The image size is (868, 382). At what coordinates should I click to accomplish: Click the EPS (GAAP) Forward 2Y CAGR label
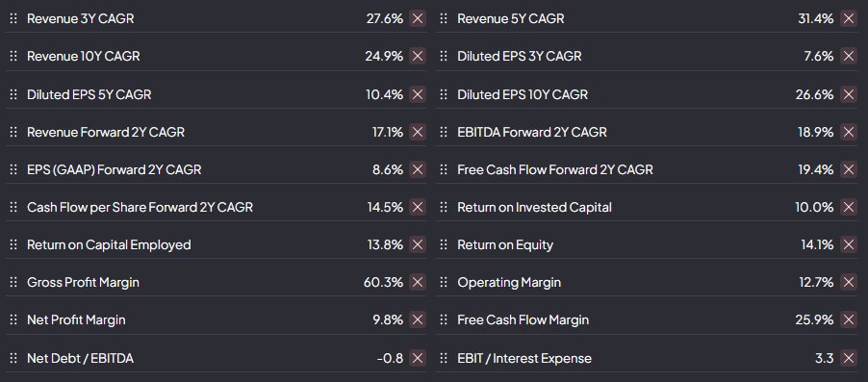tap(115, 169)
